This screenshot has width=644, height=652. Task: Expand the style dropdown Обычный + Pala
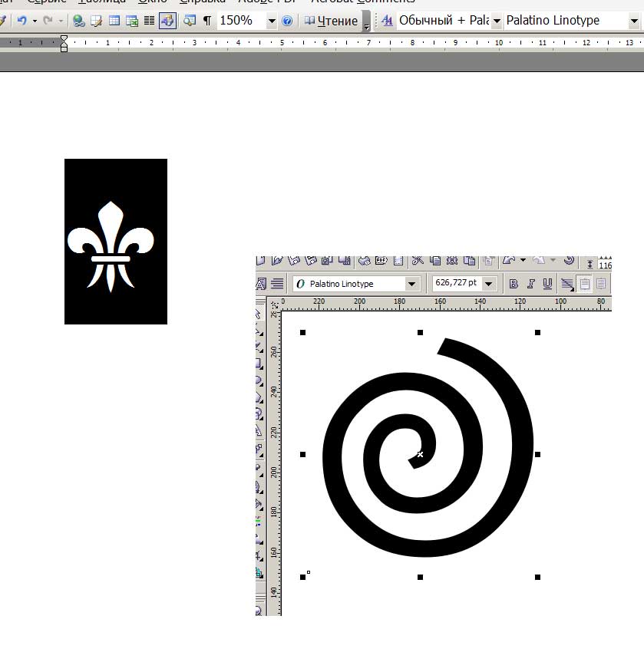tap(497, 21)
